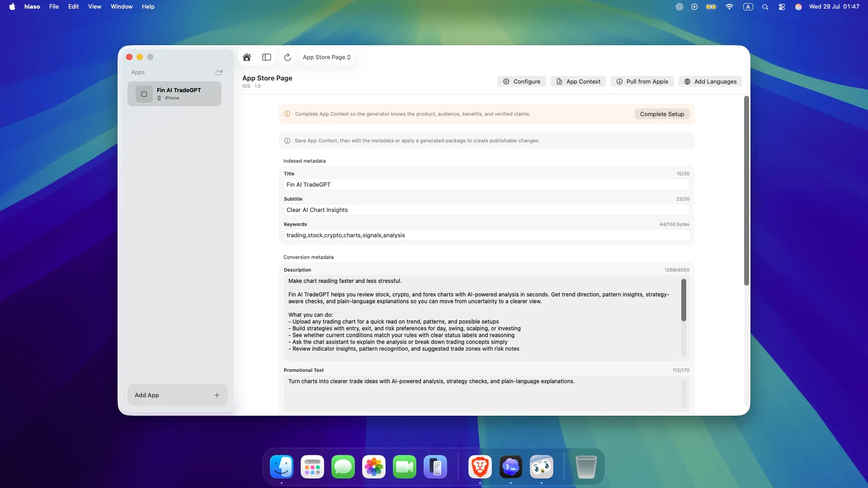
Task: Open the View menu
Action: pyautogui.click(x=94, y=6)
